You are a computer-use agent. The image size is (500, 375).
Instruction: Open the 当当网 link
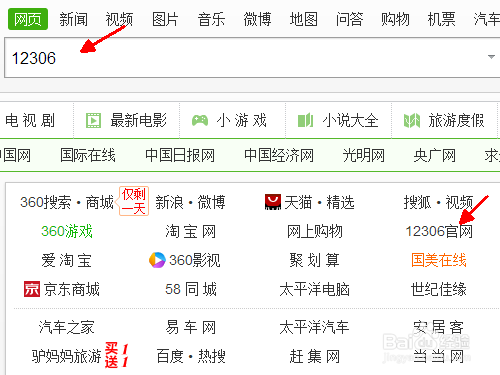click(439, 356)
